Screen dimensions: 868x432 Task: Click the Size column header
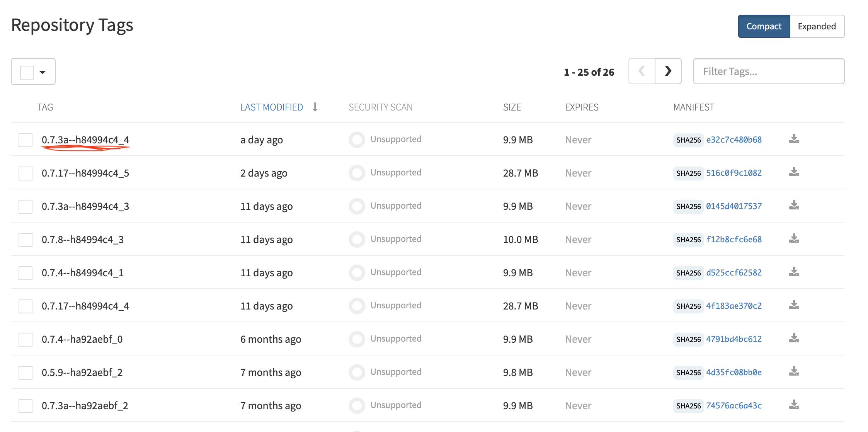(x=512, y=107)
